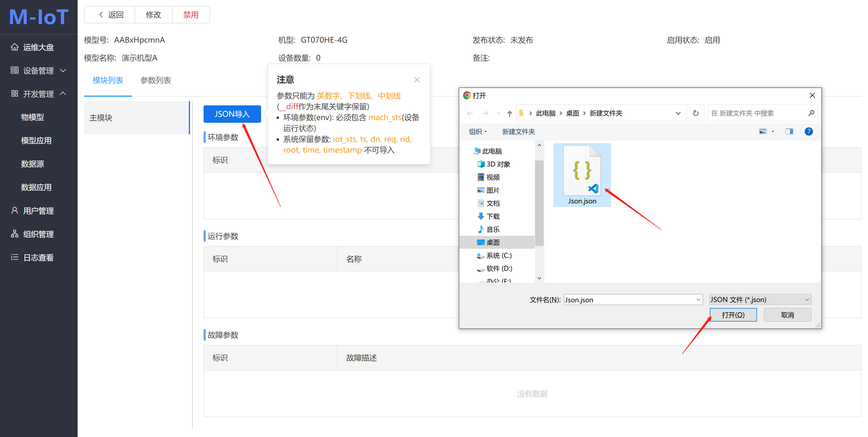868x437 pixels.
Task: Collapse the 开发管理 menu chevron
Action: [x=63, y=93]
